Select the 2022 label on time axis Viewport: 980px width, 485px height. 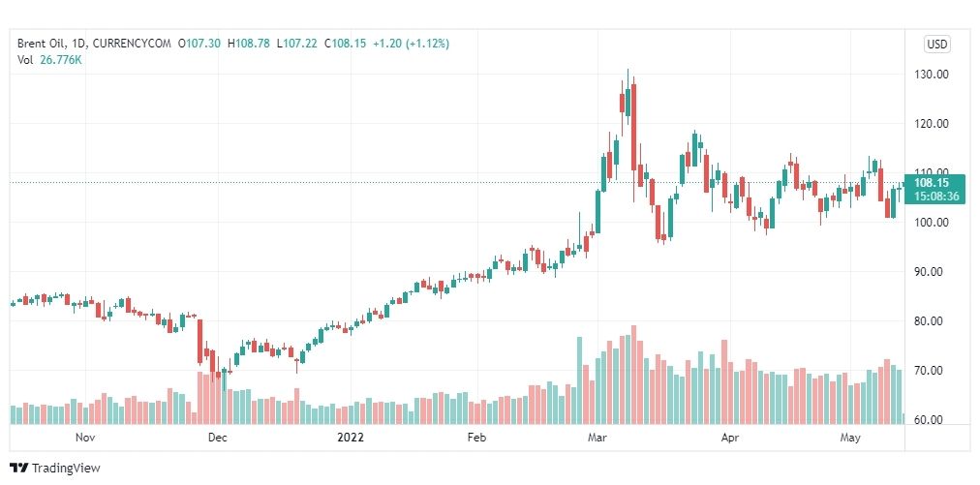350,438
